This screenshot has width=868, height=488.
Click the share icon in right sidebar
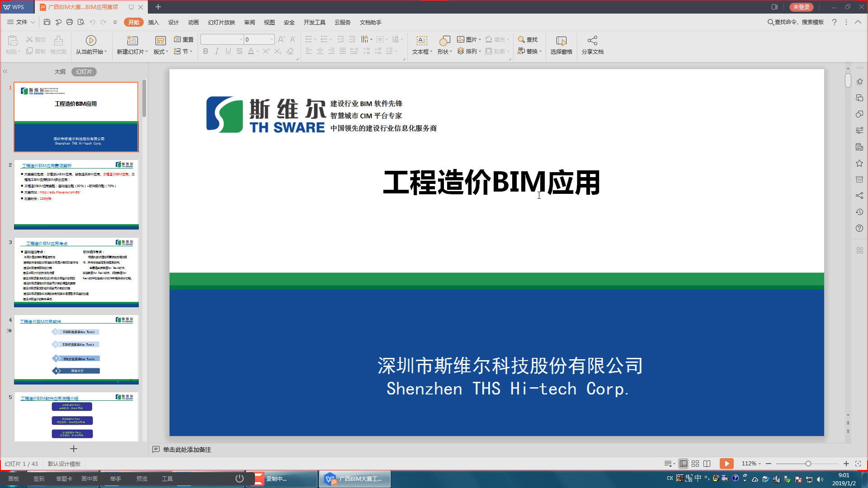coord(859,196)
